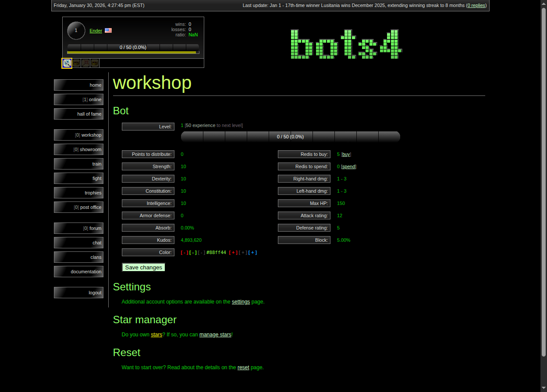Click the US flag next to Ender
547x392 pixels.
[x=108, y=31]
